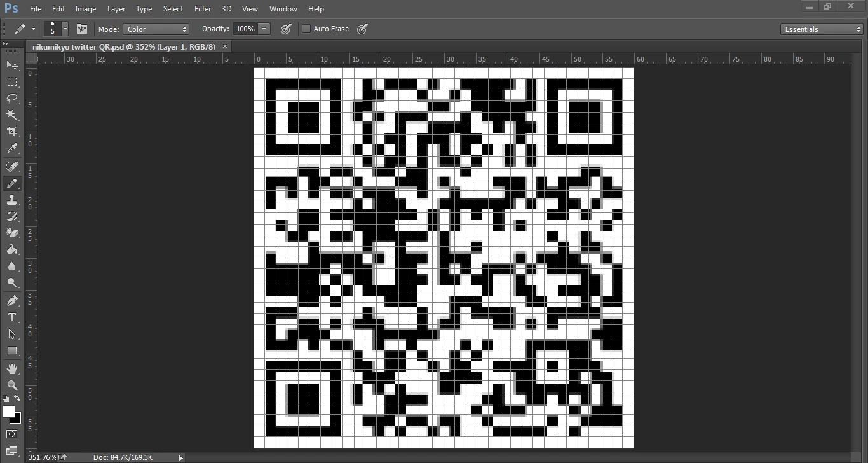The height and width of the screenshot is (463, 868).
Task: Select the Blur droplet tool
Action: (x=12, y=266)
